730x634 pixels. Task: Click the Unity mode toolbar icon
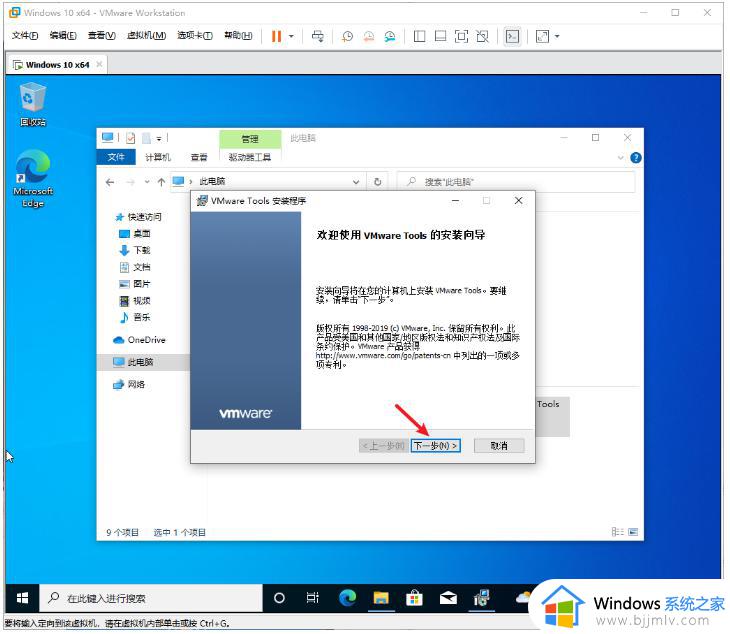coord(482,36)
